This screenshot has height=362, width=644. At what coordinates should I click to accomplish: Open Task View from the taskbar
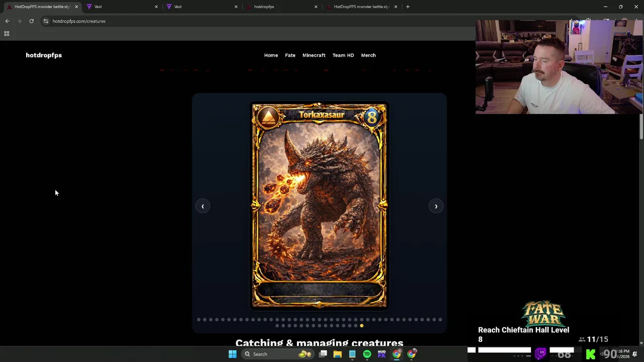323,354
